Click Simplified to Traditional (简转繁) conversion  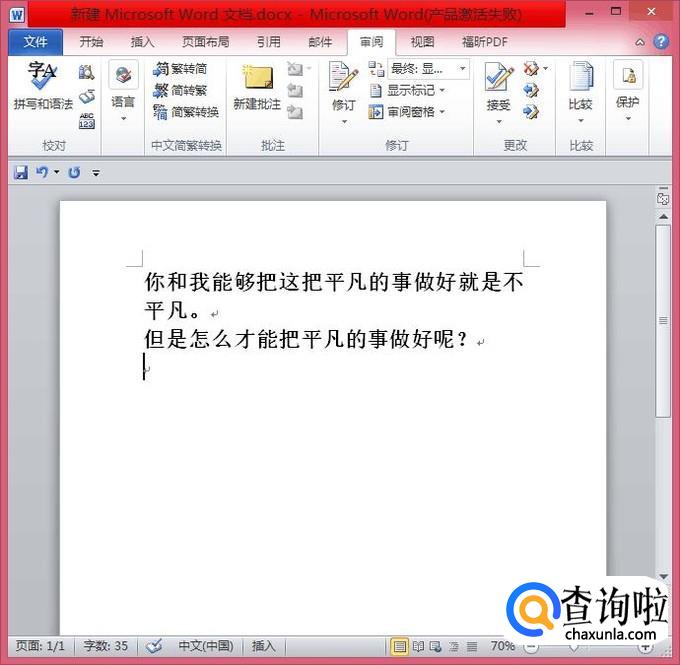[x=181, y=90]
